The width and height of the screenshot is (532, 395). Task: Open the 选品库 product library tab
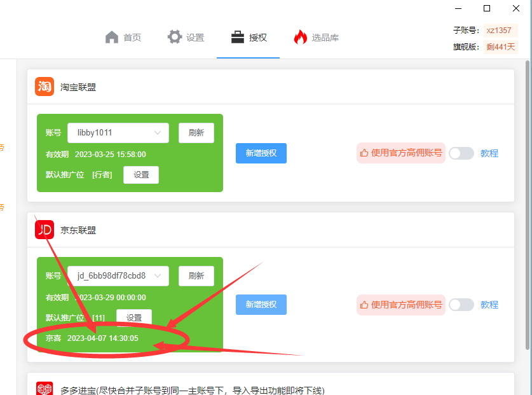tap(317, 37)
